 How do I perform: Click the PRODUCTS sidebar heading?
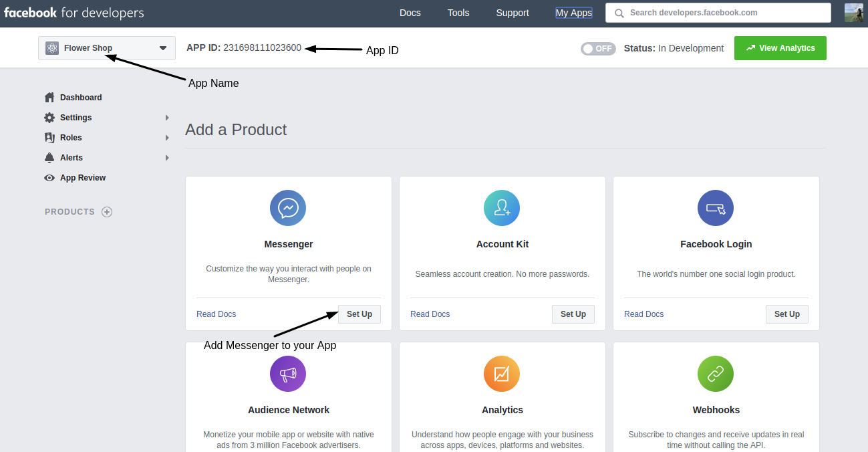tap(69, 212)
